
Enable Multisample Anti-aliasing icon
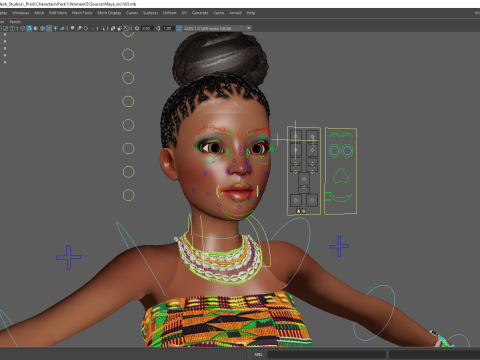point(86,28)
